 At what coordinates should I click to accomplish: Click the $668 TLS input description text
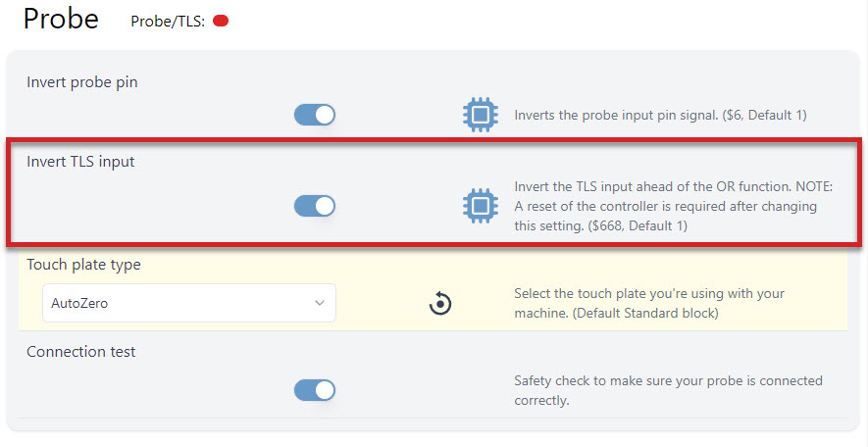coord(673,206)
